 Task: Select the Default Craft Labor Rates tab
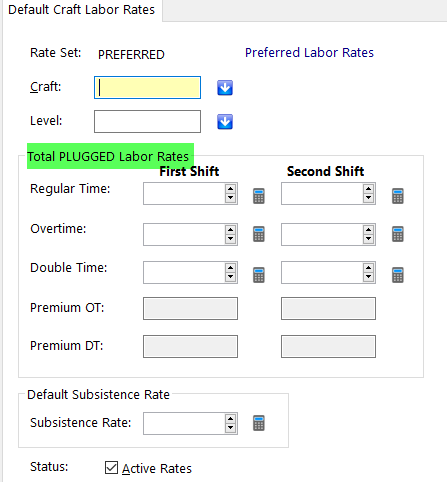81,10
